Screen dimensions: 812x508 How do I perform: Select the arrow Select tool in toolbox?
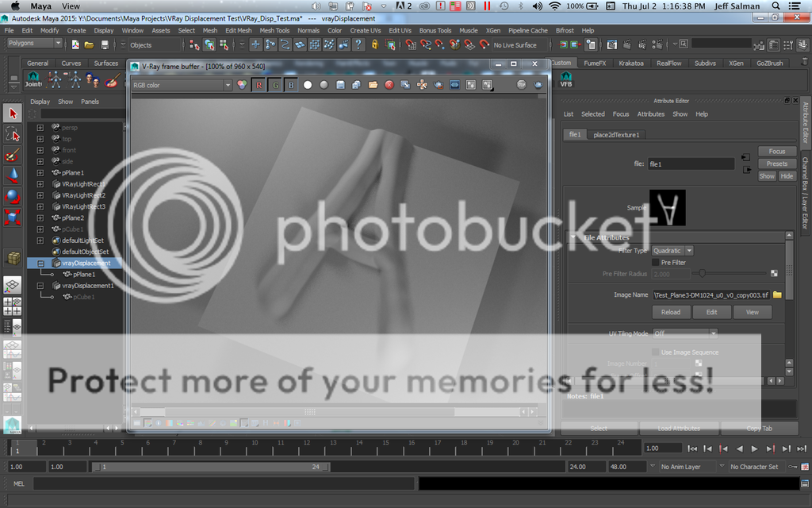pos(13,114)
